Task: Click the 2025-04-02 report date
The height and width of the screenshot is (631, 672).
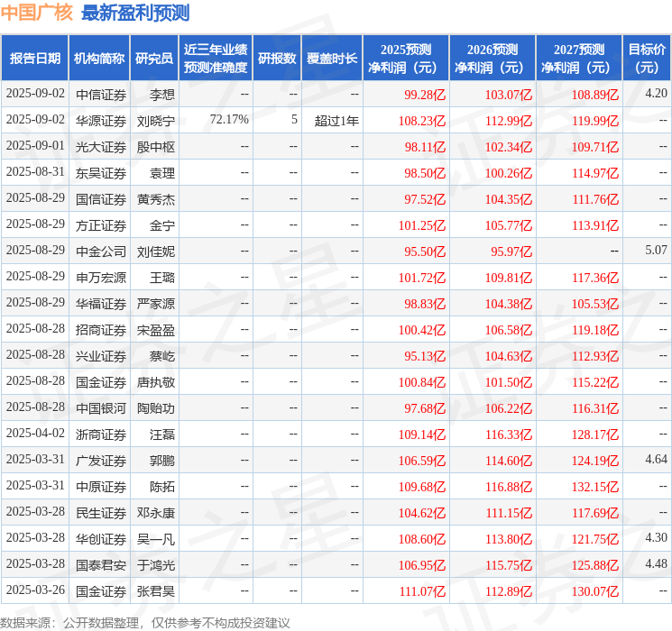Action: (x=35, y=433)
